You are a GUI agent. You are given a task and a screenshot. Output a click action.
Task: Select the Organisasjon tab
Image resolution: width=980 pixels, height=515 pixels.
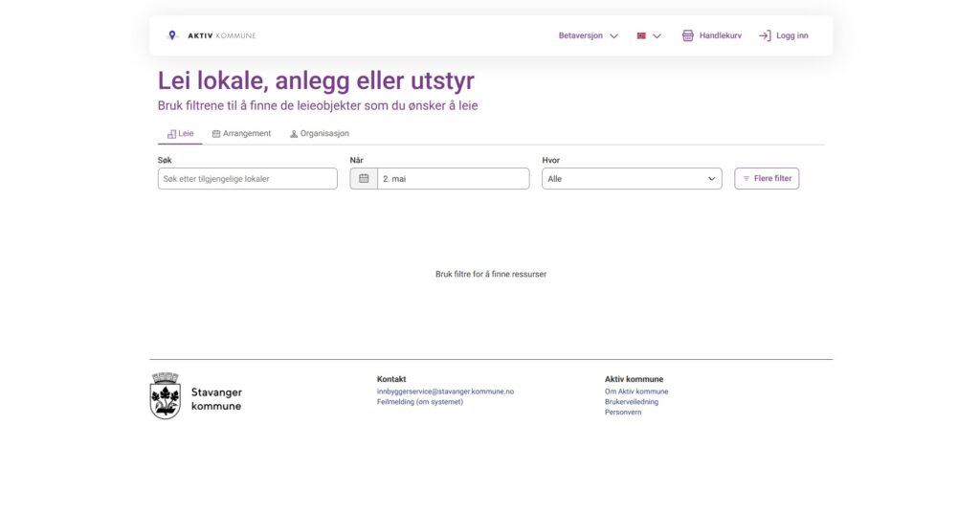[319, 134]
